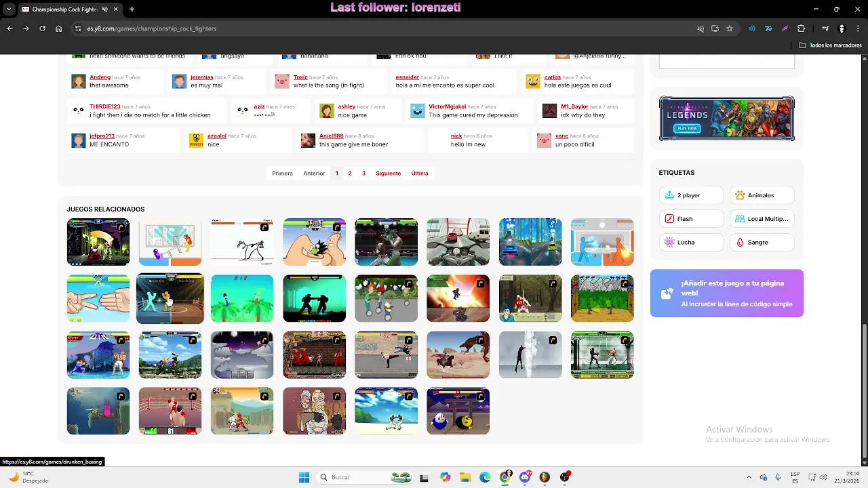Open the Local Multiplayer tag
Screen dimensions: 868x488
click(762, 219)
